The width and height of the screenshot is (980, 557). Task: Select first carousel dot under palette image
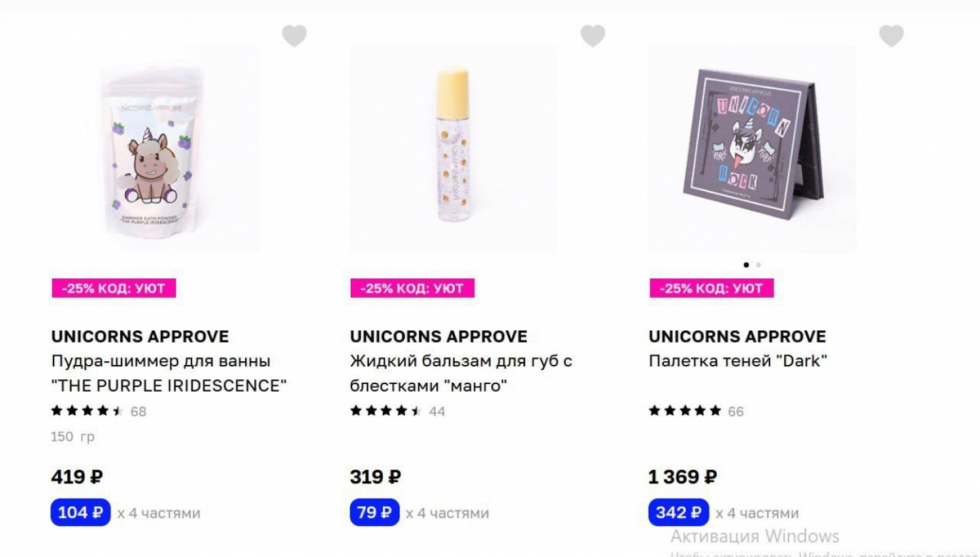[x=746, y=265]
